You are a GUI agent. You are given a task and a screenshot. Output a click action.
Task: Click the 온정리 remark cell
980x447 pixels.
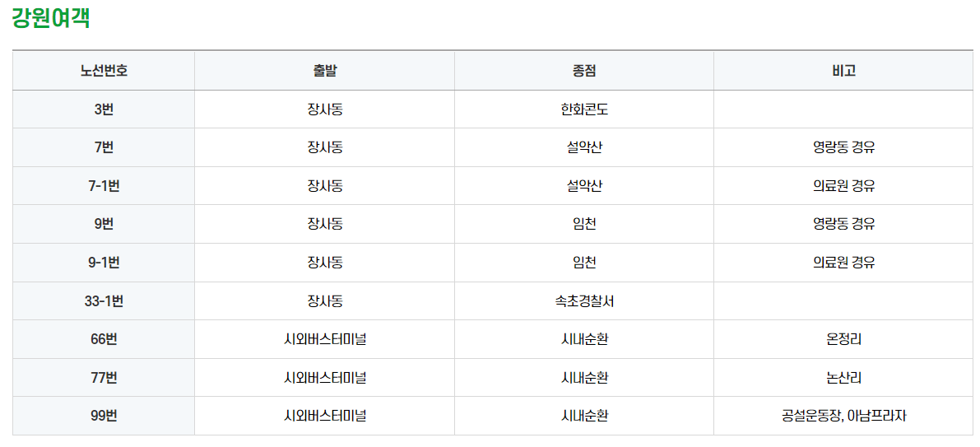[x=843, y=339]
